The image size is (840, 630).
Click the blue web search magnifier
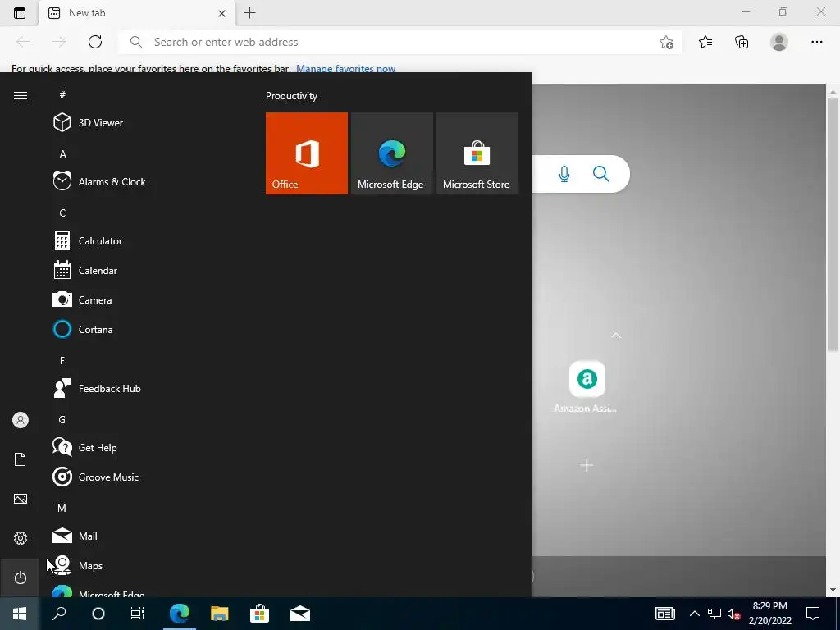(601, 174)
